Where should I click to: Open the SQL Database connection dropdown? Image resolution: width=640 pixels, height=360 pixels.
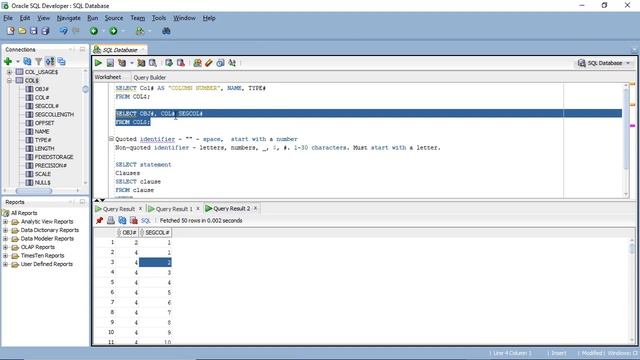[628, 63]
